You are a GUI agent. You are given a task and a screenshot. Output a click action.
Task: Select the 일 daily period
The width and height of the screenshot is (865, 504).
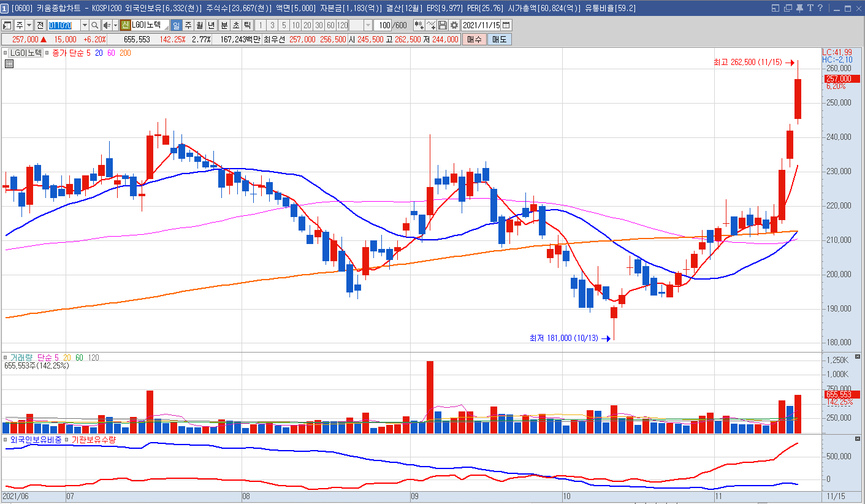click(x=176, y=25)
